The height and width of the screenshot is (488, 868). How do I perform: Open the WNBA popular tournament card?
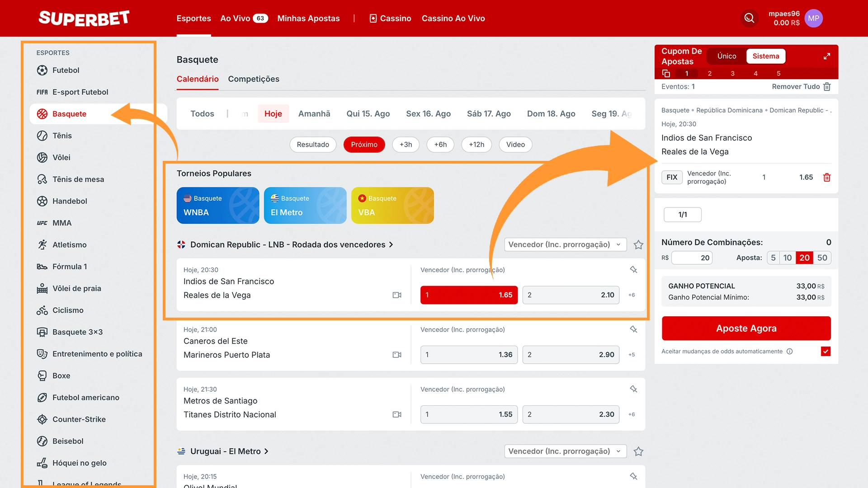218,206
